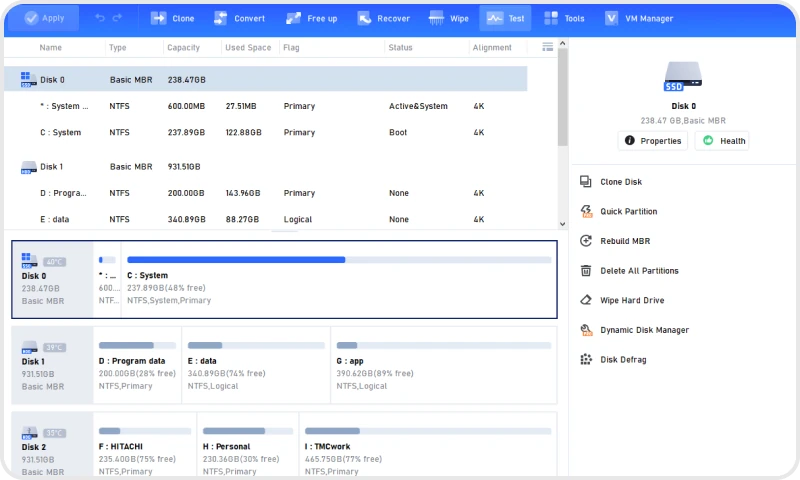Screen dimensions: 800x480
Task: Open the Recover menu
Action: pos(384,18)
